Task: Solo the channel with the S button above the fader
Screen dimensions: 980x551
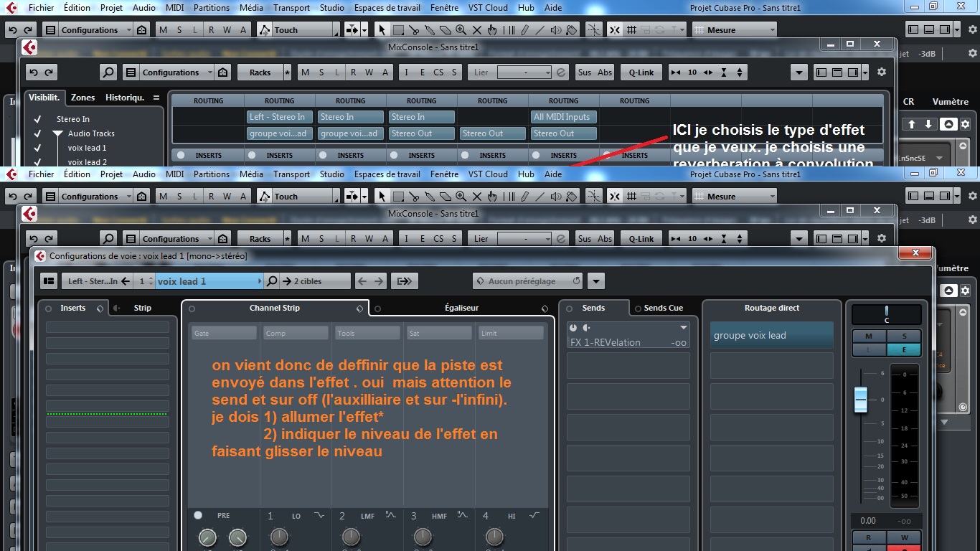Action: pyautogui.click(x=904, y=336)
